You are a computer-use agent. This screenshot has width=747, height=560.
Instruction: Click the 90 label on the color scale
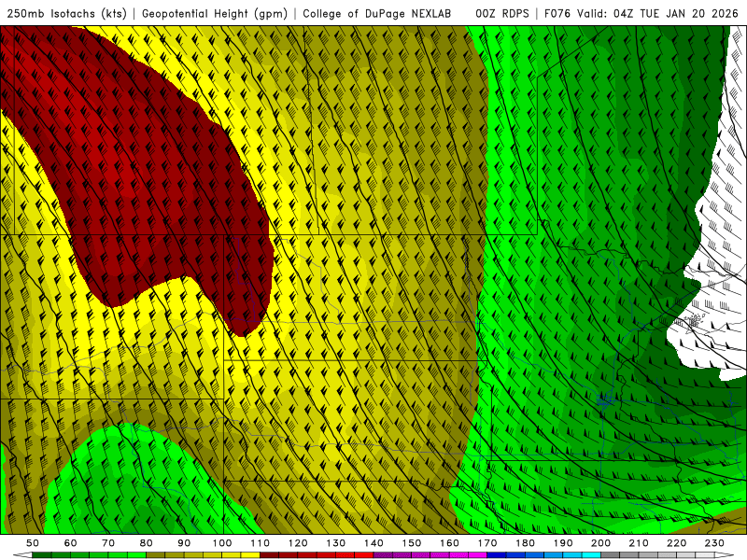[x=184, y=543]
